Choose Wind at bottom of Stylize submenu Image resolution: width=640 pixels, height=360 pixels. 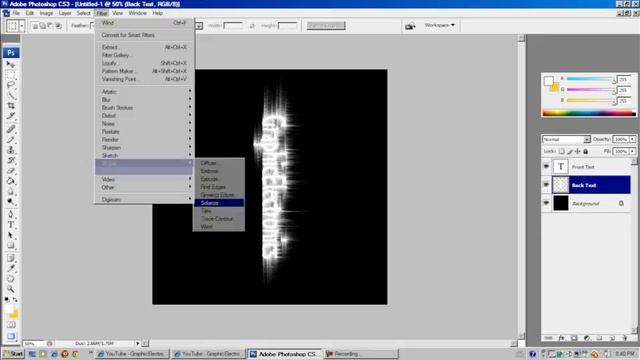coord(219,227)
